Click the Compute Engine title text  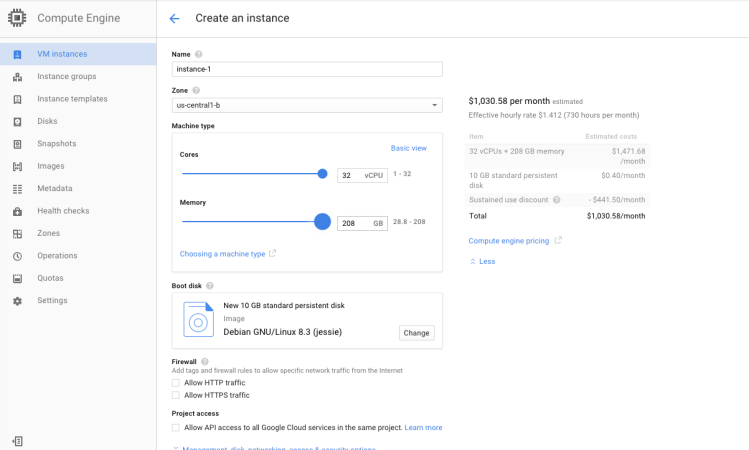79,18
